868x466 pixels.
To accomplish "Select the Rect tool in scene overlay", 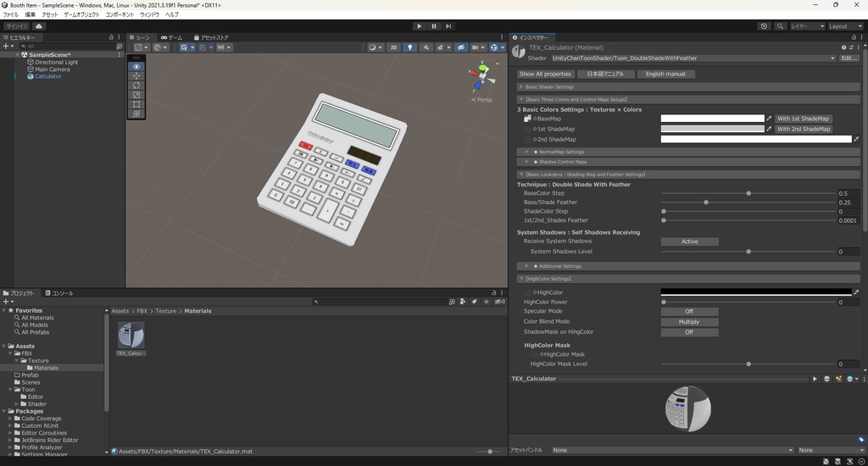I will click(136, 104).
